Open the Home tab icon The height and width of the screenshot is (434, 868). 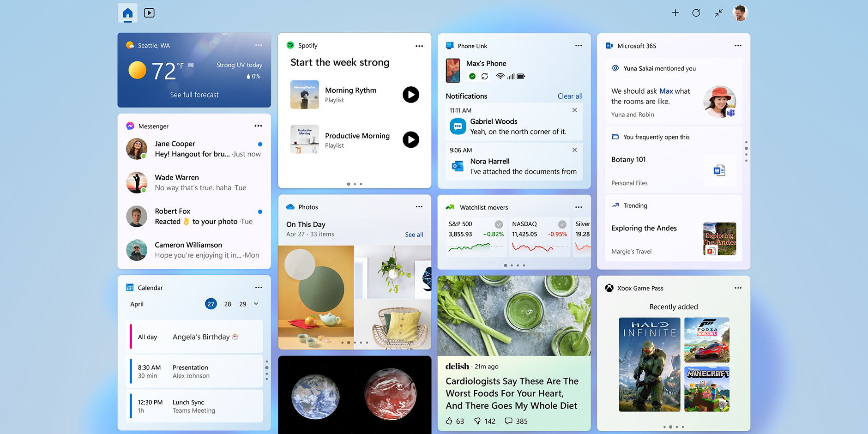128,13
